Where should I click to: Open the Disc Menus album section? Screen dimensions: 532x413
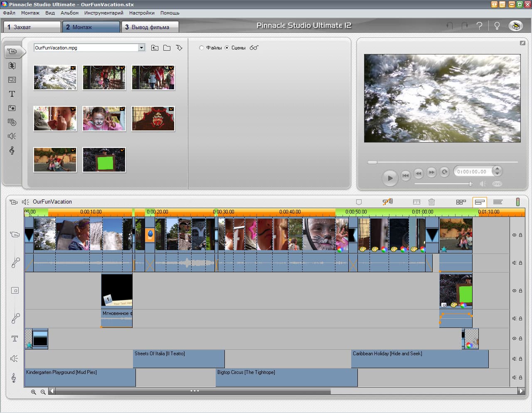click(12, 122)
